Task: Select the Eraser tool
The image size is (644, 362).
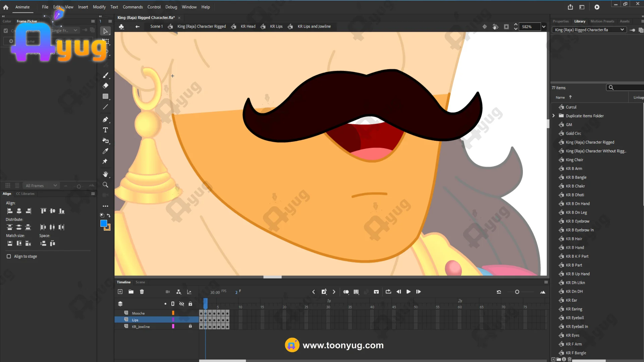Action: pyautogui.click(x=105, y=86)
